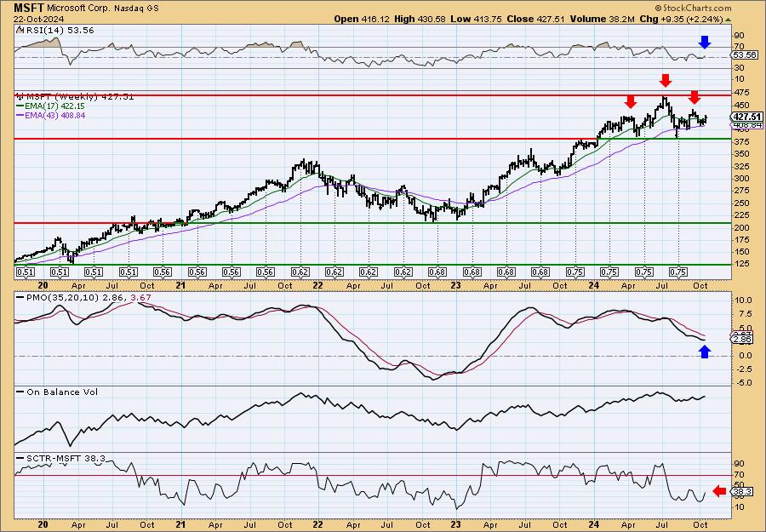Click the On Balance Vol panel label
This screenshot has width=766, height=532.
click(x=57, y=392)
